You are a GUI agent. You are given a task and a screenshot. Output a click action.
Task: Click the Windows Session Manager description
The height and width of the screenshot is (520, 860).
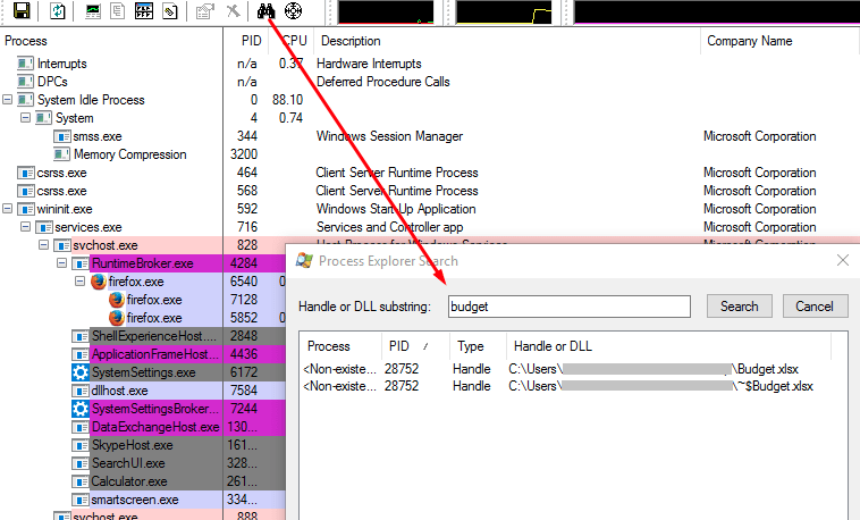point(389,136)
